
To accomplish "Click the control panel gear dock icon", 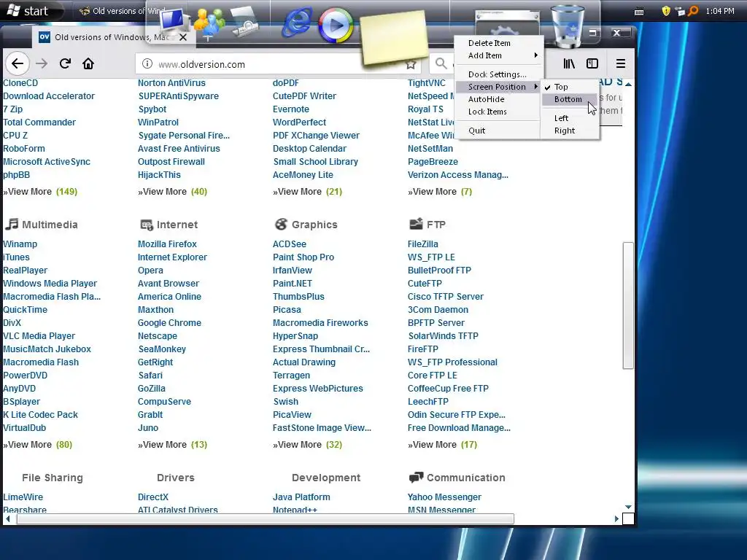I will (x=508, y=23).
